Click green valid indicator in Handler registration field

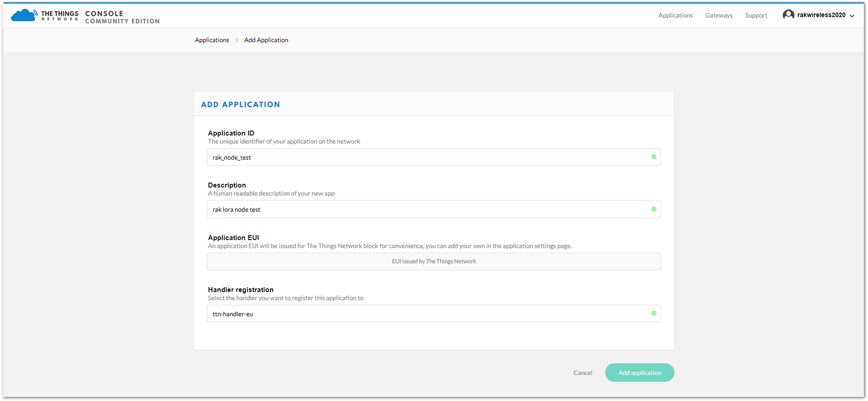pos(654,313)
